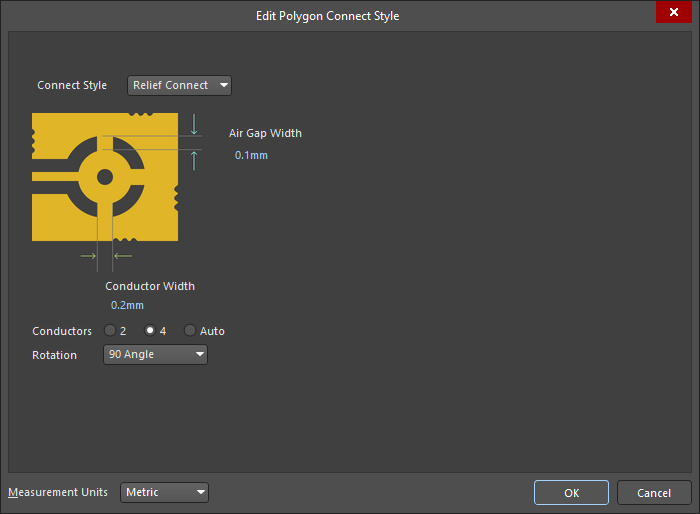This screenshot has width=700, height=514.
Task: Open the Rotation 90 Angle dropdown
Action: tap(155, 355)
